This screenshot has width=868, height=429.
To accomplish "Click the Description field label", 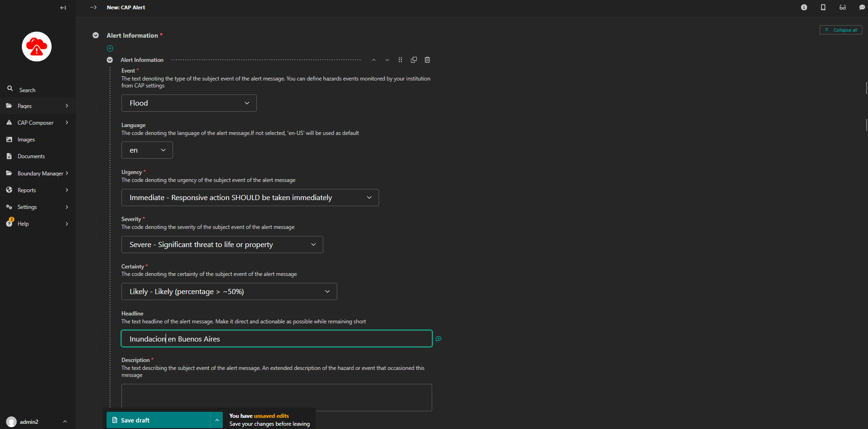I will [x=135, y=360].
